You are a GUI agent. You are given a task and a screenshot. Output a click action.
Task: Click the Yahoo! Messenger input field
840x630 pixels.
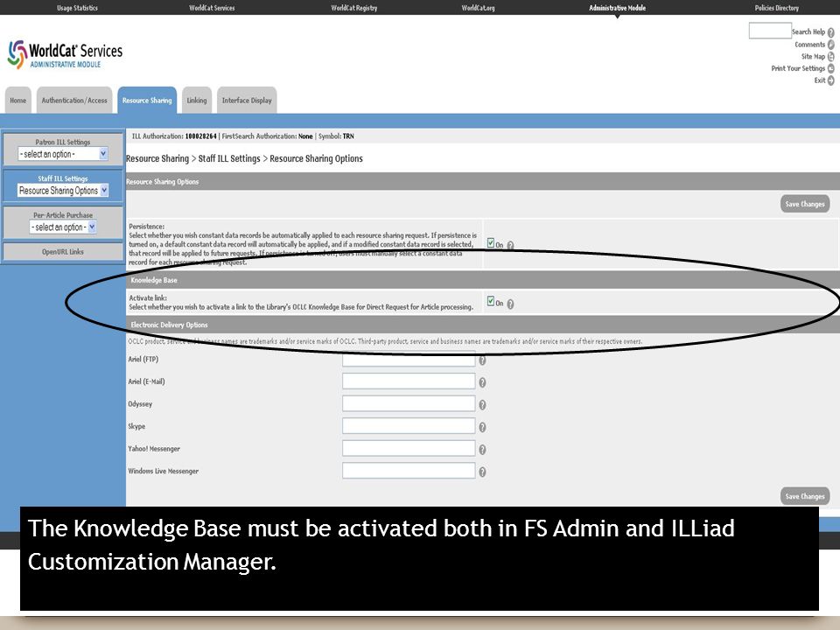point(409,448)
